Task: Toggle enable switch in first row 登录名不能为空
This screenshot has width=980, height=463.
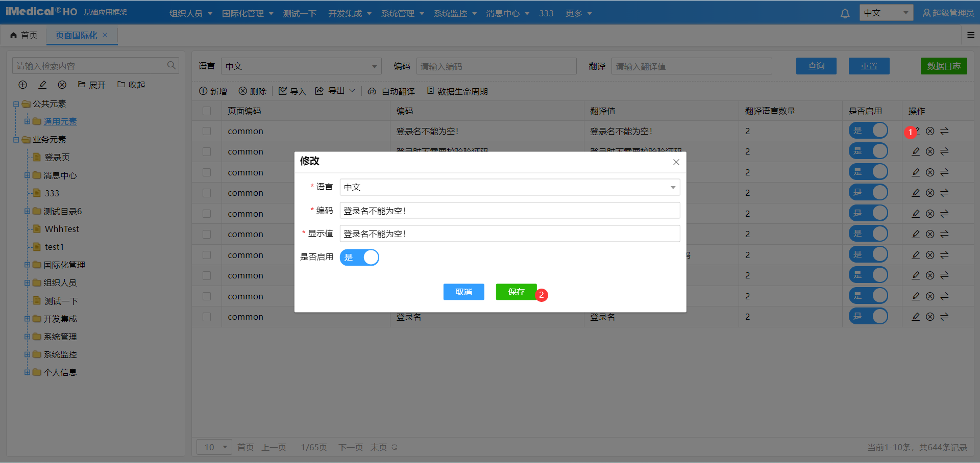Action: point(868,131)
